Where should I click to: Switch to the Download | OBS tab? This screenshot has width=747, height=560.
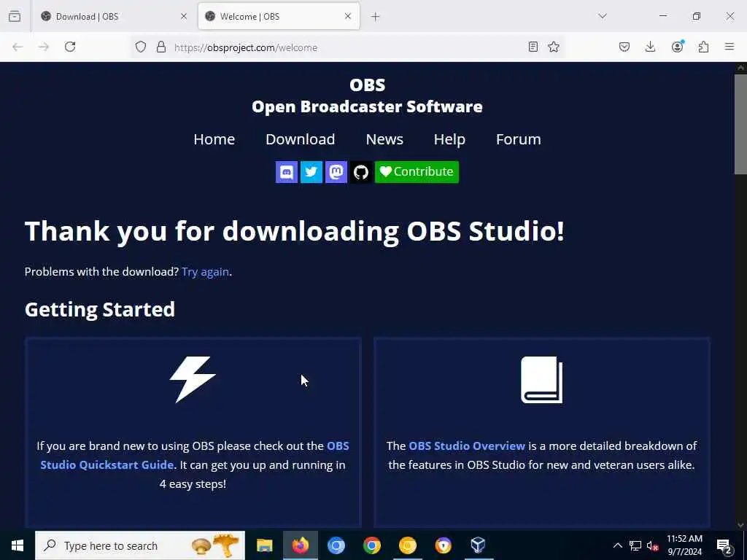point(115,17)
